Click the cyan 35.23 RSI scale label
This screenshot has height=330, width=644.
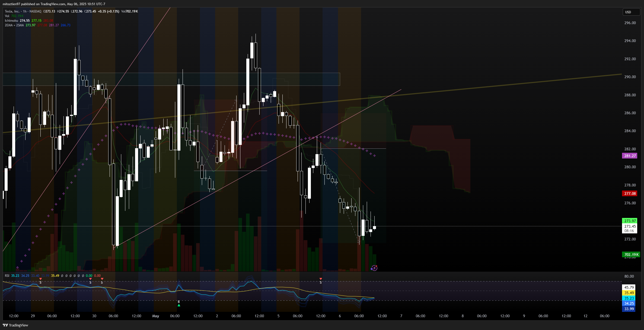tap(629, 298)
